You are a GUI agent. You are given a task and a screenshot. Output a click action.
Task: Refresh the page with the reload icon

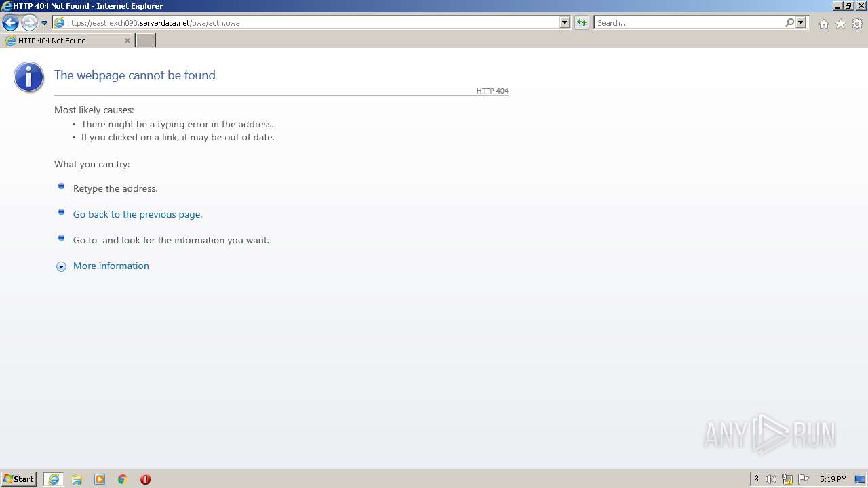(581, 23)
